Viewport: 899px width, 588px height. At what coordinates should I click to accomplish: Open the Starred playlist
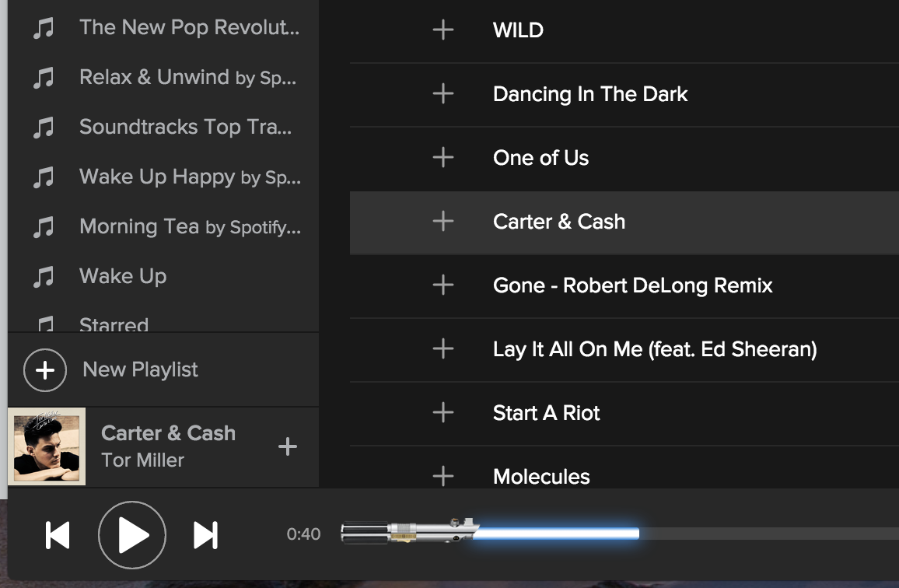[114, 324]
